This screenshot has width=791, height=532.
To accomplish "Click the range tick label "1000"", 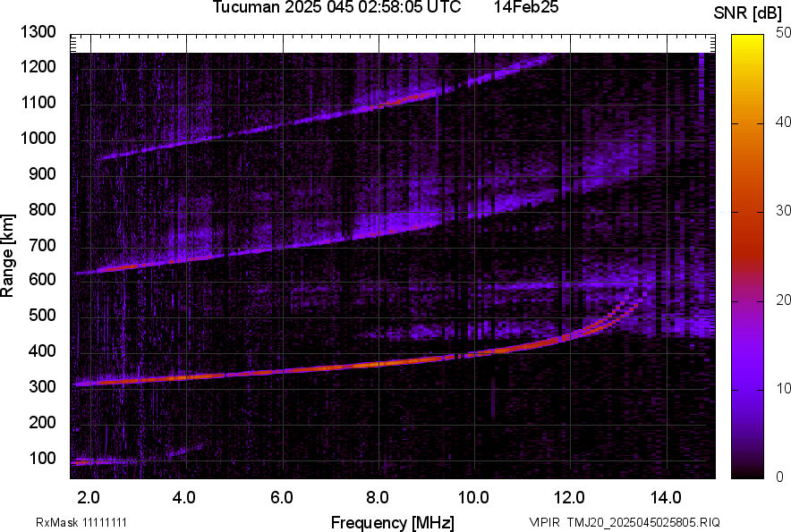I will point(38,139).
